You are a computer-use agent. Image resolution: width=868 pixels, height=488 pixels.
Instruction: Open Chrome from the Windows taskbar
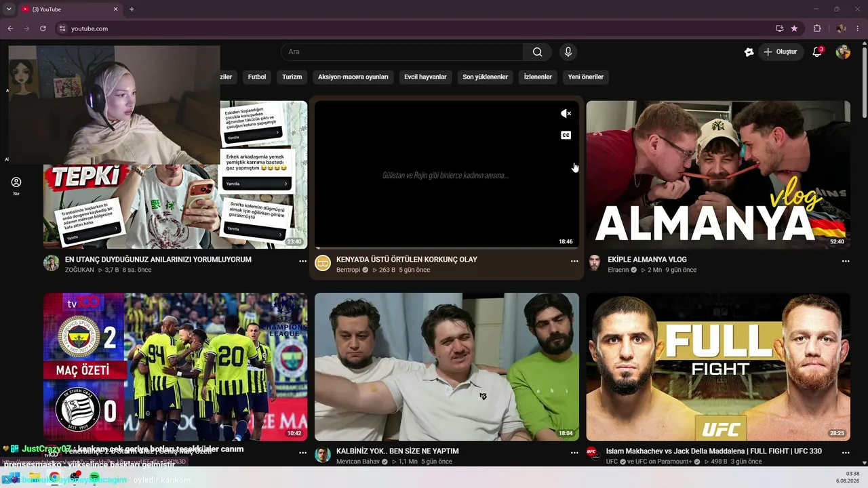(x=55, y=477)
